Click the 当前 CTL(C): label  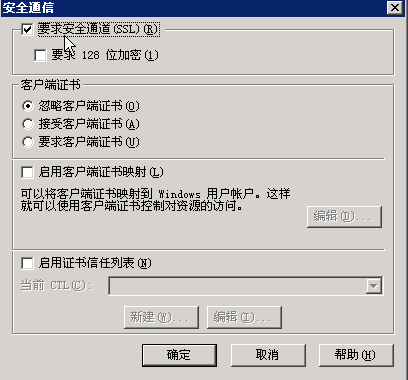pyautogui.click(x=56, y=286)
